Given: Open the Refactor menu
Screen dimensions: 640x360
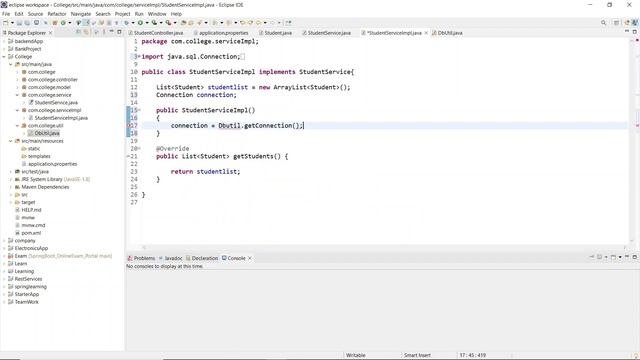Looking at the screenshot, I should click(57, 14).
